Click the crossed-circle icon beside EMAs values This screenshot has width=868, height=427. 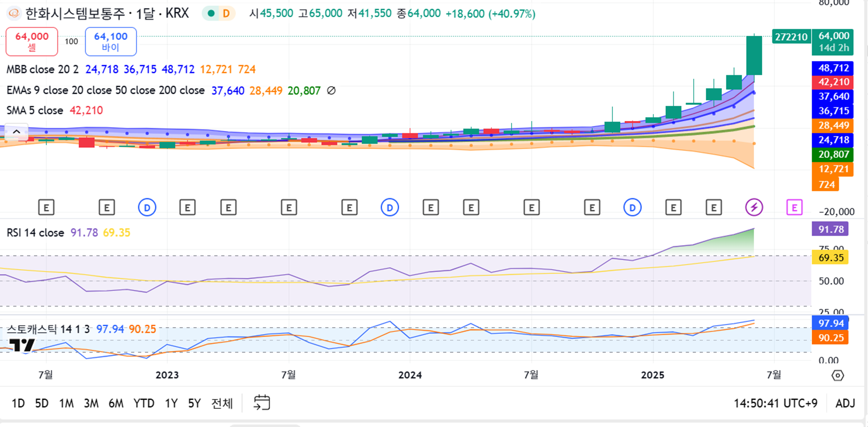click(331, 91)
